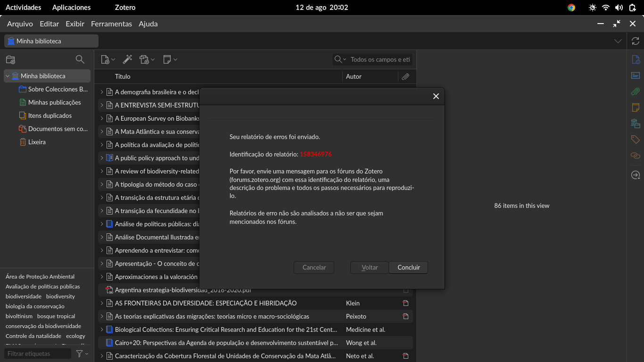Click Add Item by Identifier wand
The height and width of the screenshot is (362, 644).
click(127, 59)
